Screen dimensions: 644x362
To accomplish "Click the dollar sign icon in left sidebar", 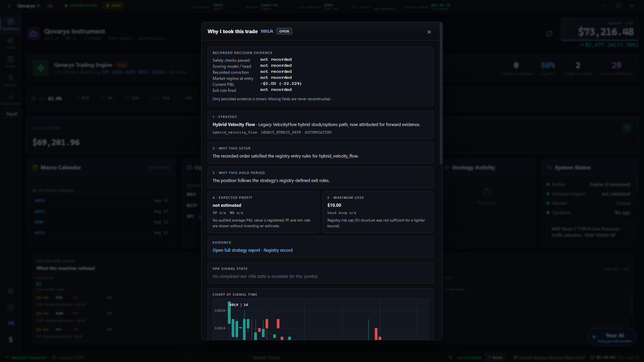I will [x=11, y=340].
